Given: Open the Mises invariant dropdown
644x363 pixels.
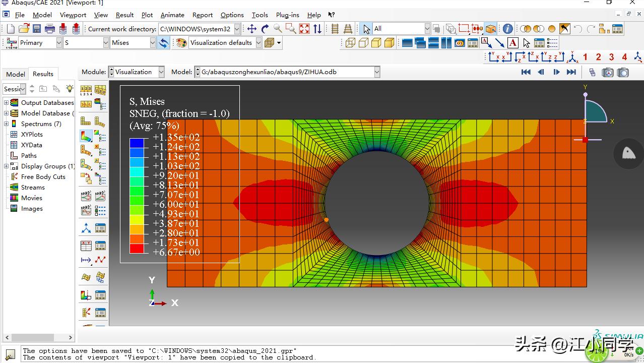Looking at the screenshot, I should tap(153, 43).
